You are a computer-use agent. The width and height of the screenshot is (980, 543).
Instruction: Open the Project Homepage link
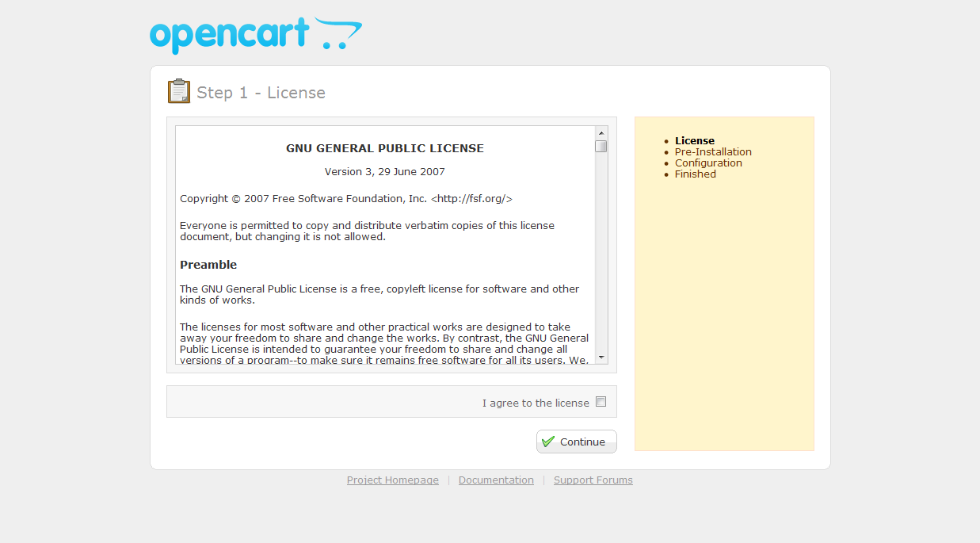click(392, 480)
